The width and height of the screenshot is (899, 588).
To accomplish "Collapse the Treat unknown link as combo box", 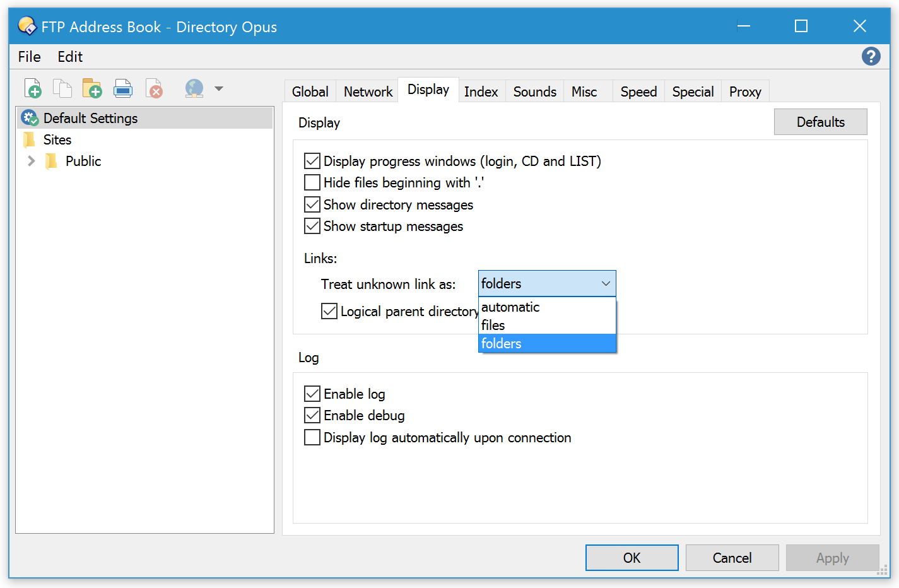I will coord(547,283).
